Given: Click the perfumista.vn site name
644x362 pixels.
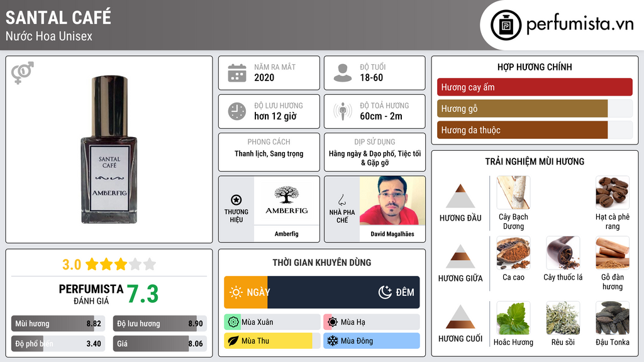Looking at the screenshot, I should coord(580,25).
